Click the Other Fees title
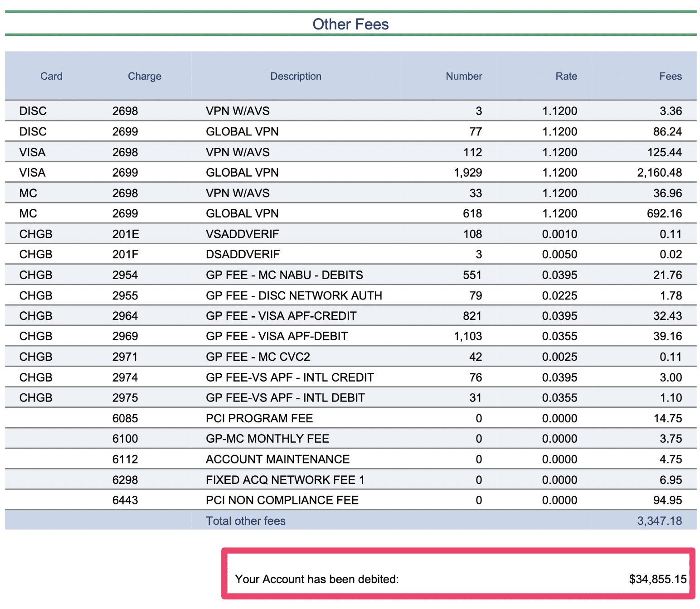Viewport: 700px width, 609px height. click(350, 24)
